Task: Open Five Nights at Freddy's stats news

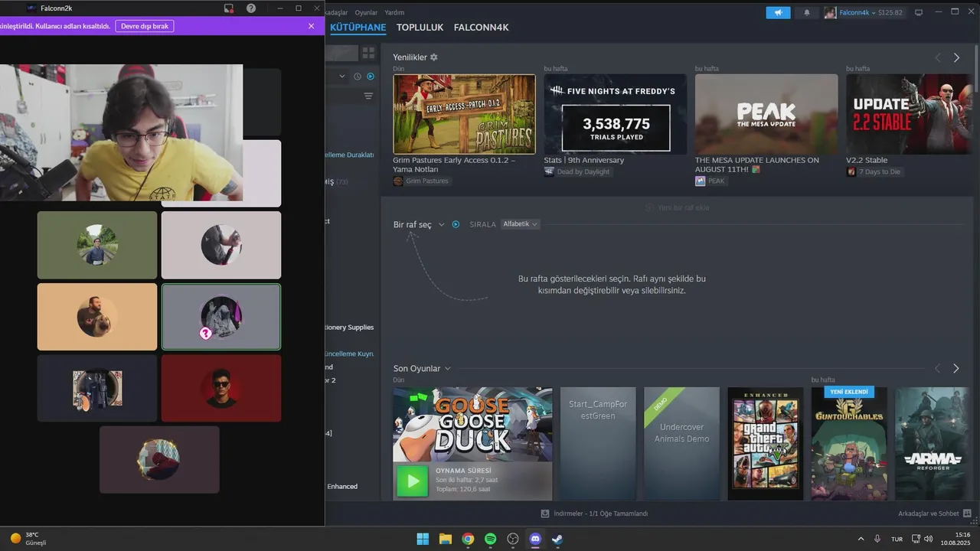Action: (x=615, y=114)
